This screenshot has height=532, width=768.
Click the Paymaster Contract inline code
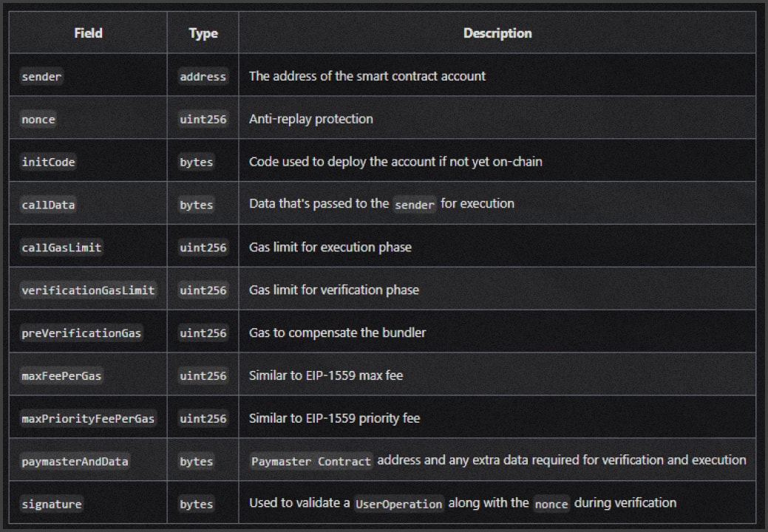pyautogui.click(x=311, y=462)
